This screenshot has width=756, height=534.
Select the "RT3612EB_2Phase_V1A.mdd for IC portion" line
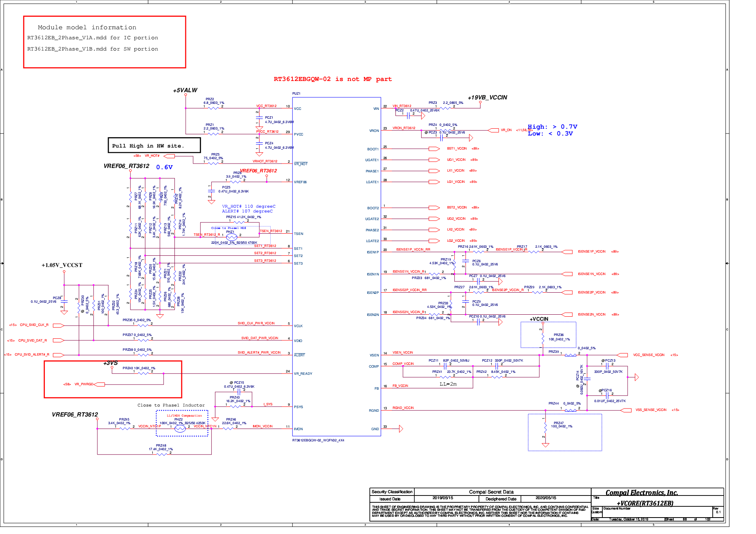(93, 38)
